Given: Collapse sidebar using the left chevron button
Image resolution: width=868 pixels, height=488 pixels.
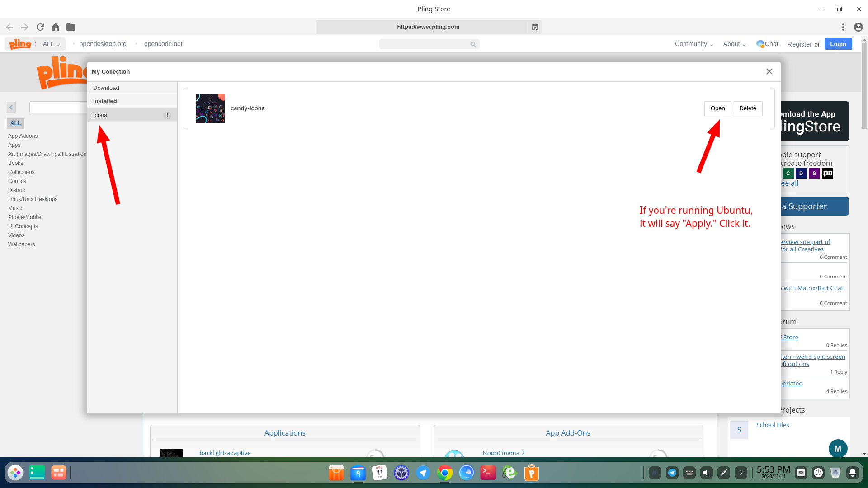Looking at the screenshot, I should tap(11, 107).
